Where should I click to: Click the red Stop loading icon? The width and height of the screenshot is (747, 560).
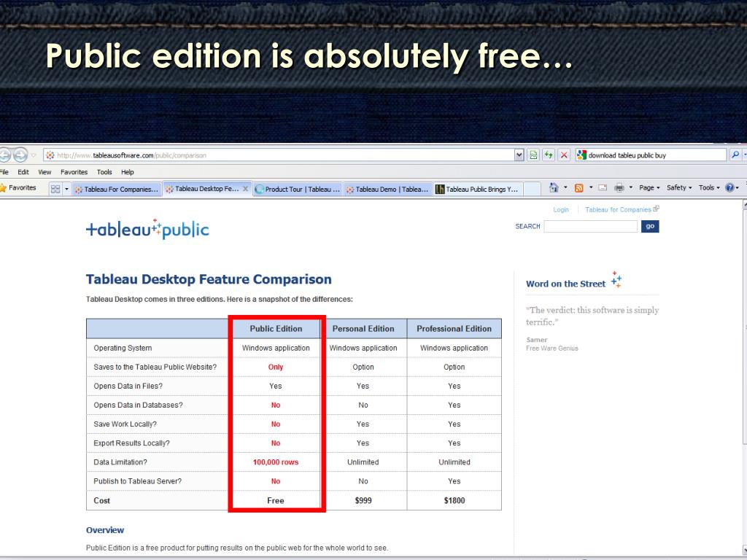(x=564, y=155)
